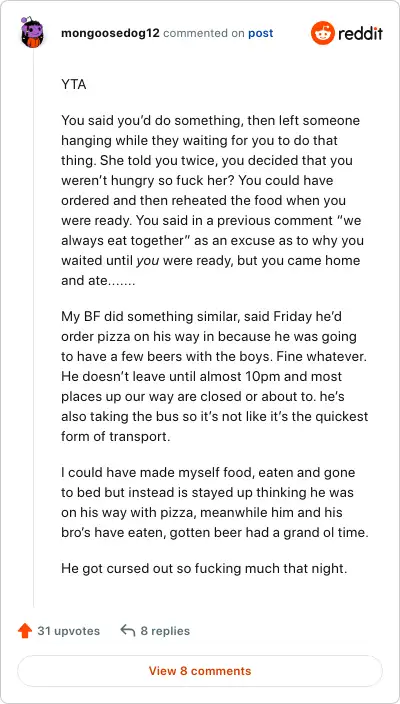Select the YTA verdict line
400x704 pixels.
point(74,84)
